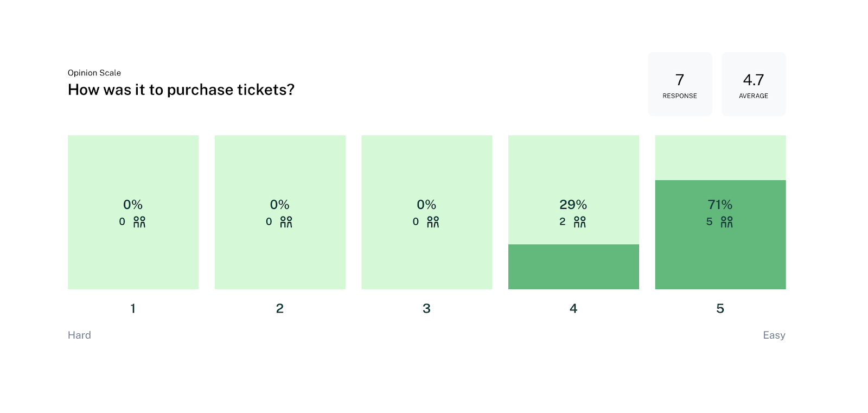Click the Opinion Scale label
The image size is (868, 413).
coord(94,73)
